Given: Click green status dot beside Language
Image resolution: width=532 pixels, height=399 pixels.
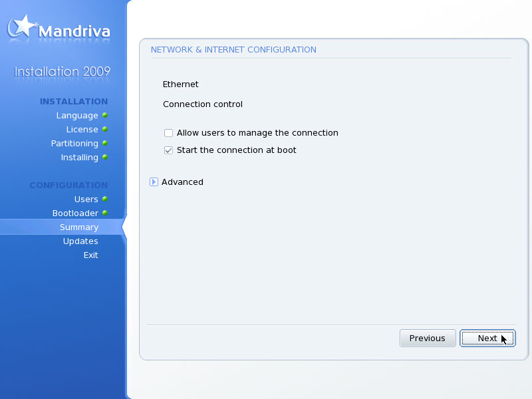Looking at the screenshot, I should point(105,115).
